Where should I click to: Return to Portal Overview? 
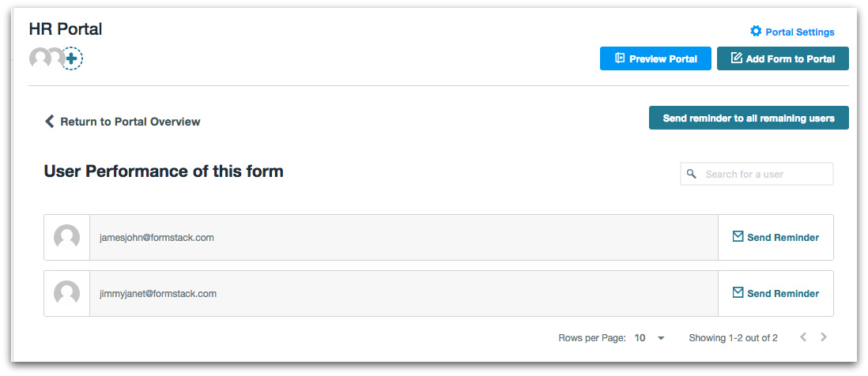pos(130,122)
